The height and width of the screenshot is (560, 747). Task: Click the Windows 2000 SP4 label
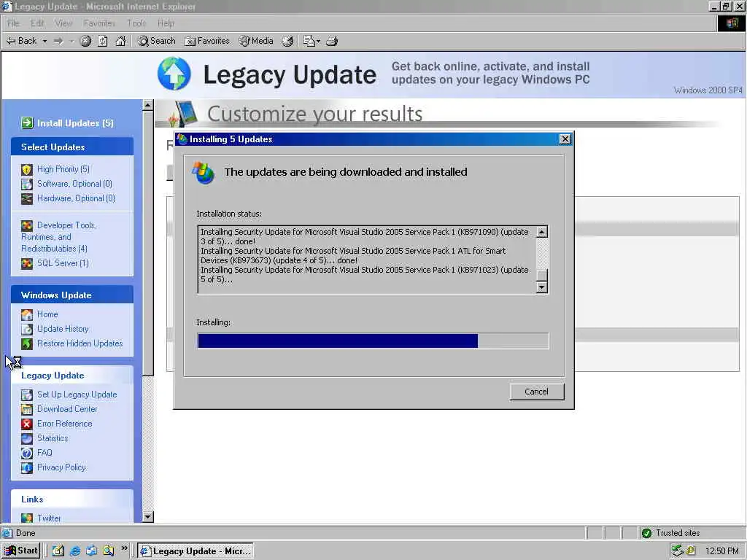tap(708, 90)
